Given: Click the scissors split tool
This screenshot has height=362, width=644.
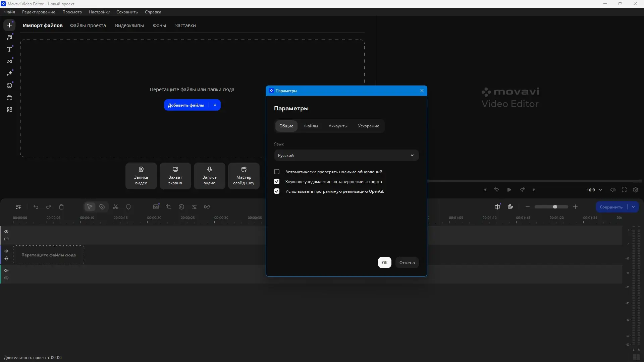Looking at the screenshot, I should 116,207.
